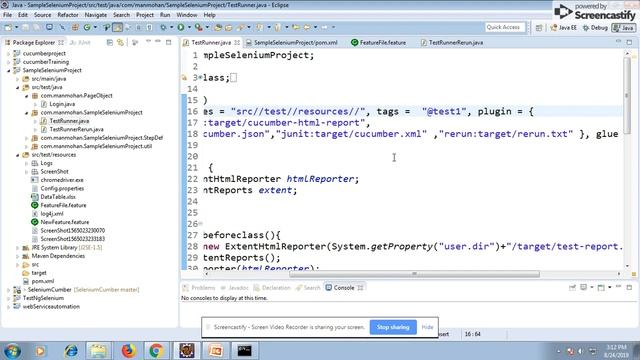Select log4j.xml in the tree
The width and height of the screenshot is (640, 360).
(x=52, y=213)
